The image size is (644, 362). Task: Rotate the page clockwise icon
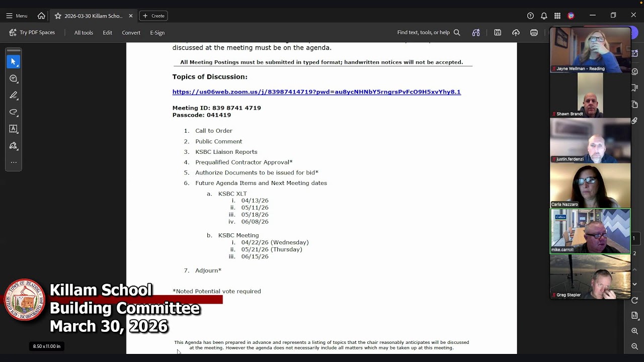(634, 300)
